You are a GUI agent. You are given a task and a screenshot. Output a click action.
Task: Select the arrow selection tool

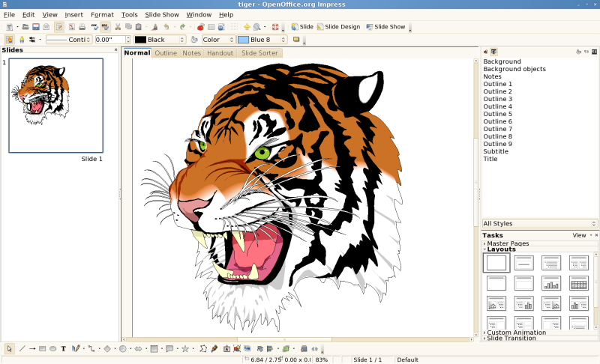click(10, 348)
